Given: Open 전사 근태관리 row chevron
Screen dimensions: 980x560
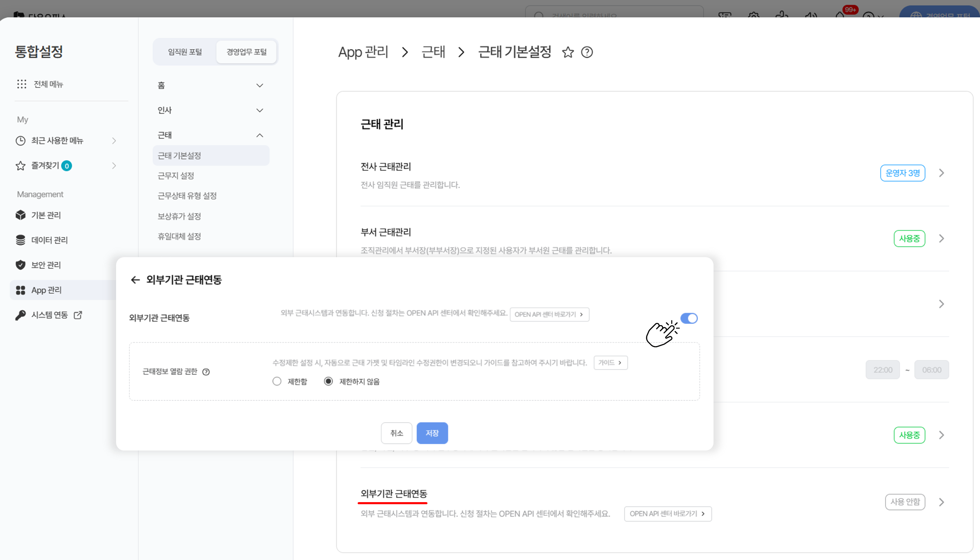Looking at the screenshot, I should [x=941, y=173].
